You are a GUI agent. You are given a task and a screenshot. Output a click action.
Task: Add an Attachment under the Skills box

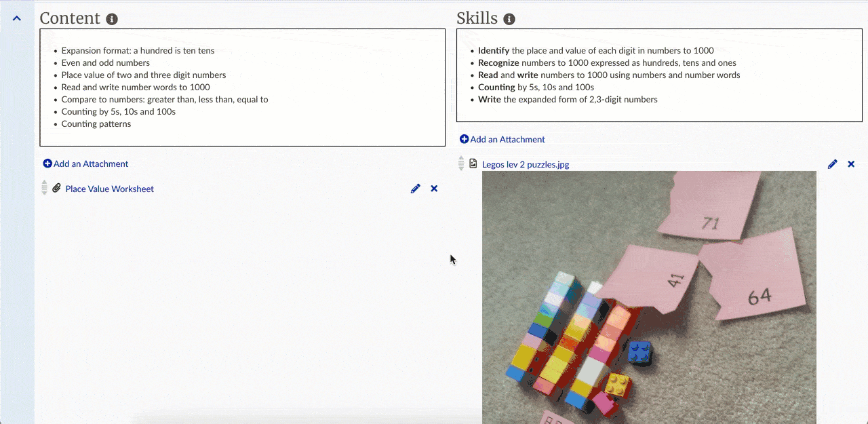pyautogui.click(x=502, y=139)
